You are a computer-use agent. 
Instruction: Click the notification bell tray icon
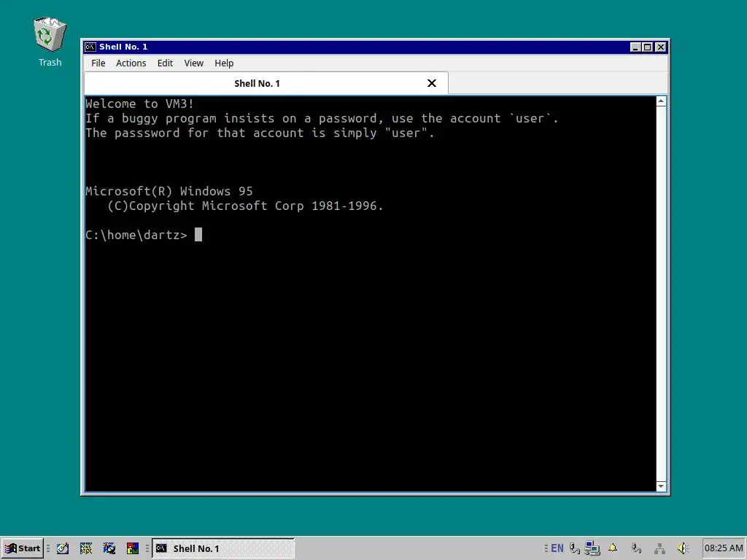pos(613,548)
